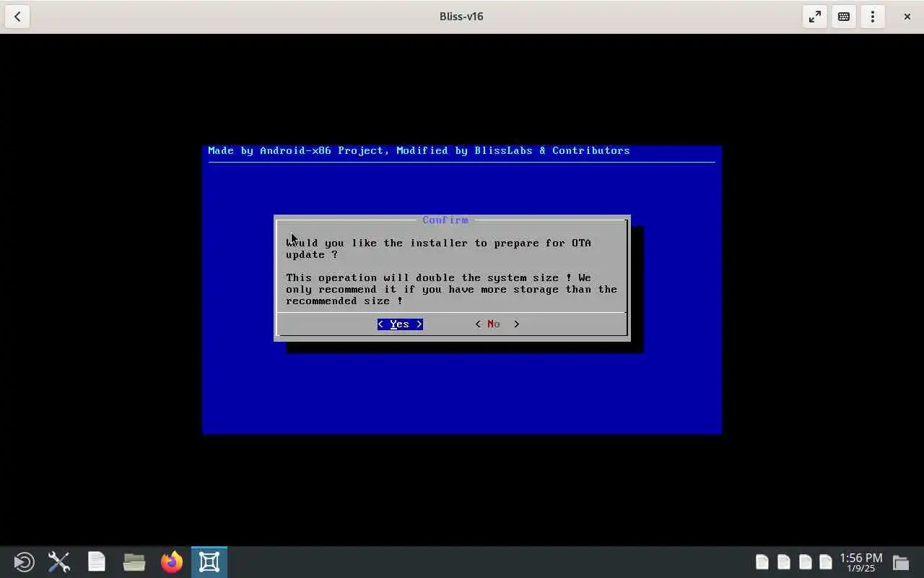Choose Yes in the Confirm dialog
Viewport: 924px width, 578px height.
[400, 324]
